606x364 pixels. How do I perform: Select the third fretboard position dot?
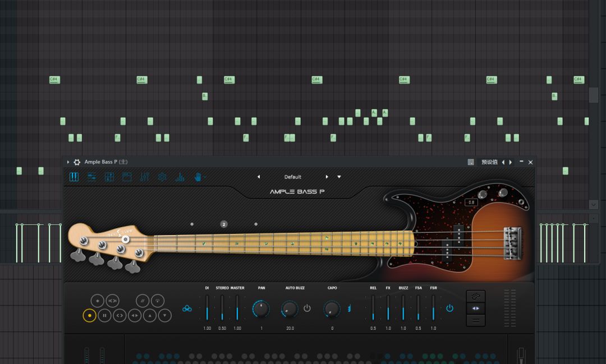[256, 224]
